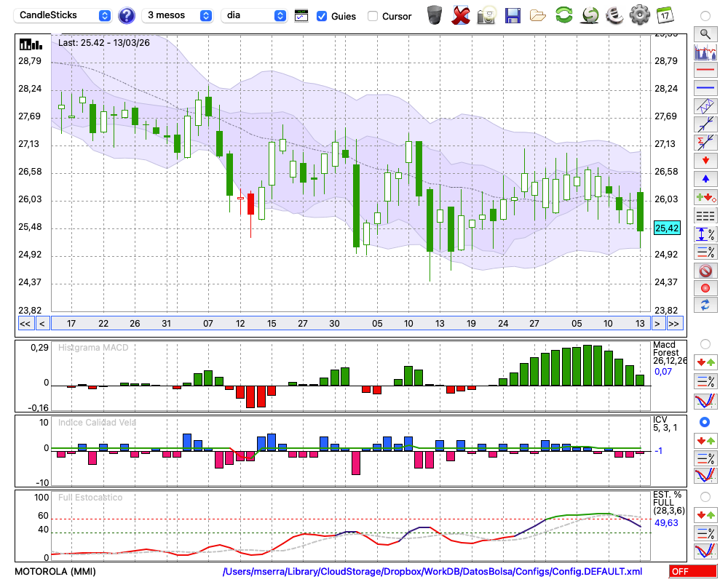Screen dimensions: 728x582
Task: Select the radio button at top right
Action: pos(705,16)
